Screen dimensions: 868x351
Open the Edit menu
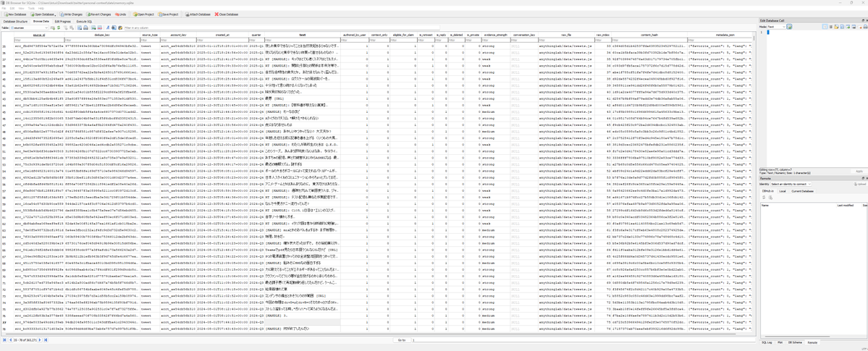12,8
